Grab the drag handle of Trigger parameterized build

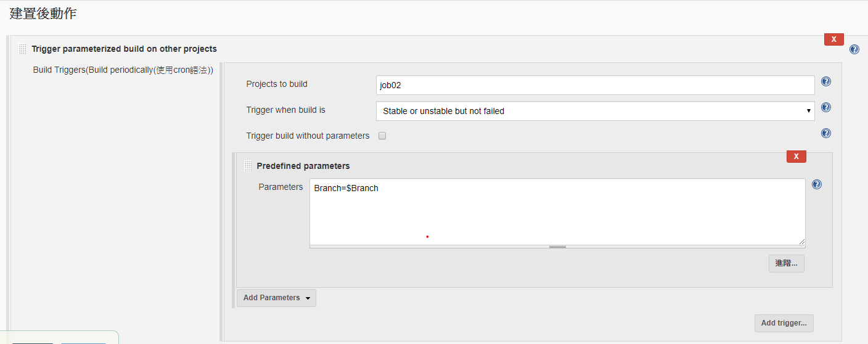[x=23, y=49]
